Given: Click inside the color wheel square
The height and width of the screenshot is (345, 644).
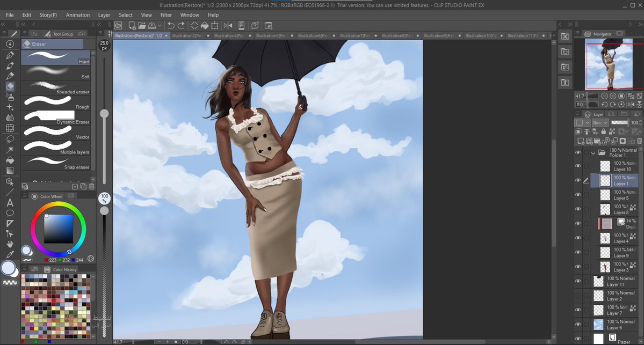Looking at the screenshot, I should pos(59,229).
